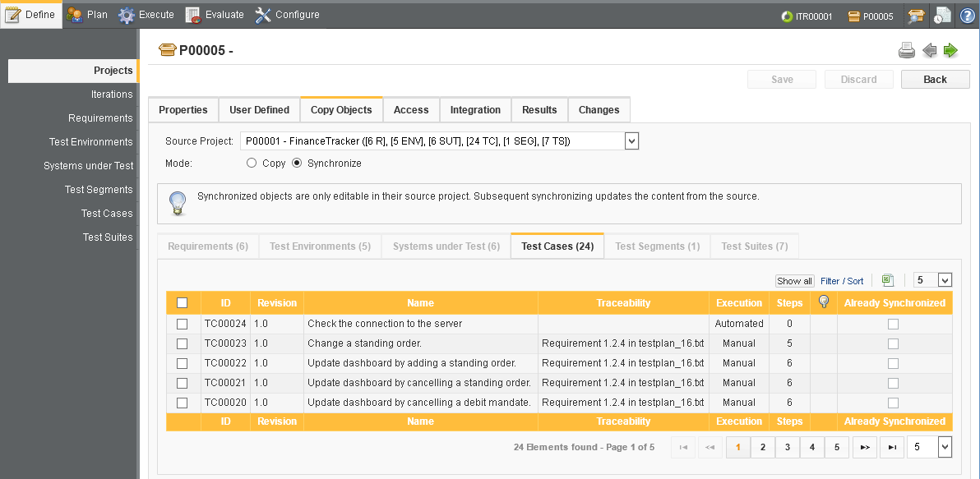Open the Evaluate section
Screen dimensions: 980x479
tap(215, 14)
